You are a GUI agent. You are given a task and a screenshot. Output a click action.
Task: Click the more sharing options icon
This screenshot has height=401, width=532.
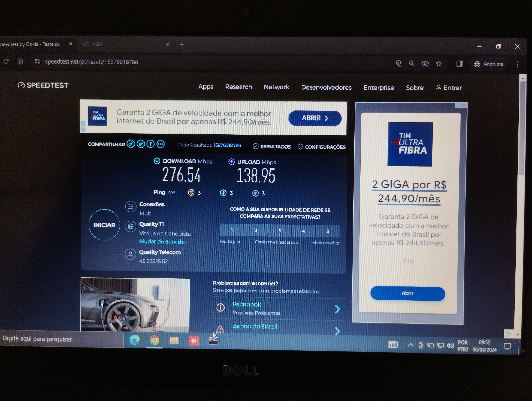point(161,144)
